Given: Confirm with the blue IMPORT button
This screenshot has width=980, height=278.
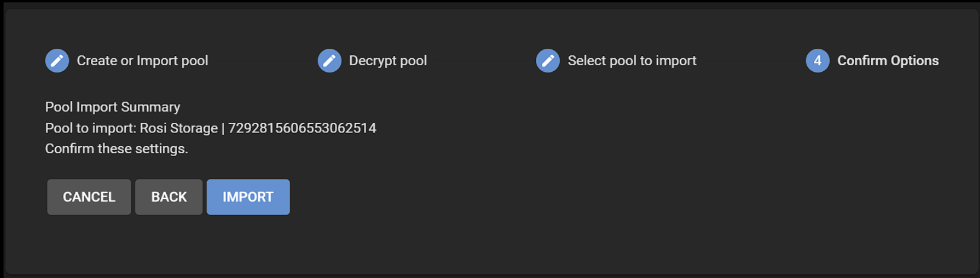Looking at the screenshot, I should [248, 197].
